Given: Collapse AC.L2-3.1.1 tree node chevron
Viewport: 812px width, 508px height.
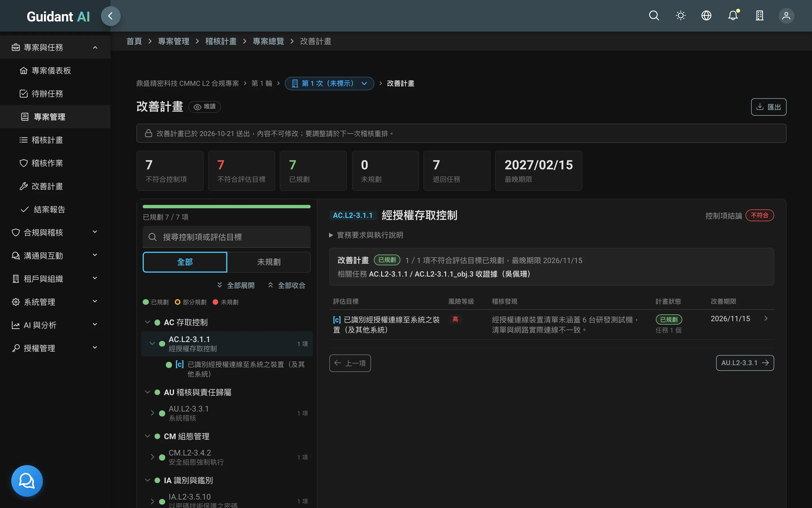Looking at the screenshot, I should click(x=152, y=343).
